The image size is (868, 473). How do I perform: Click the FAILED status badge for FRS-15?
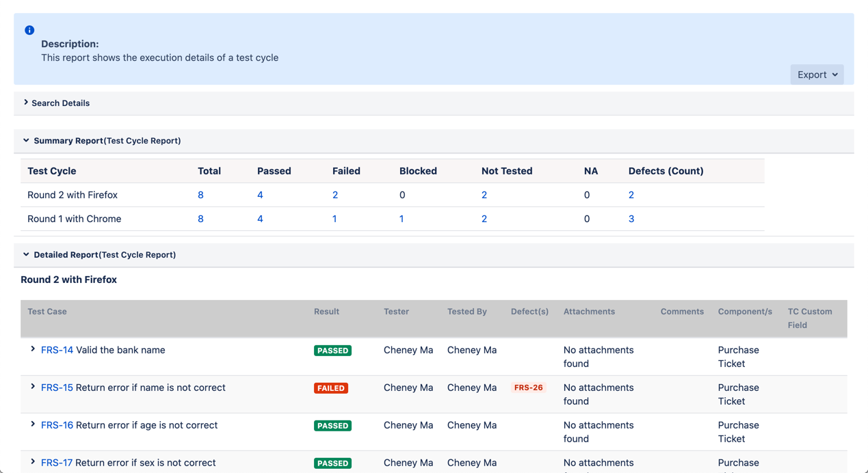(331, 388)
